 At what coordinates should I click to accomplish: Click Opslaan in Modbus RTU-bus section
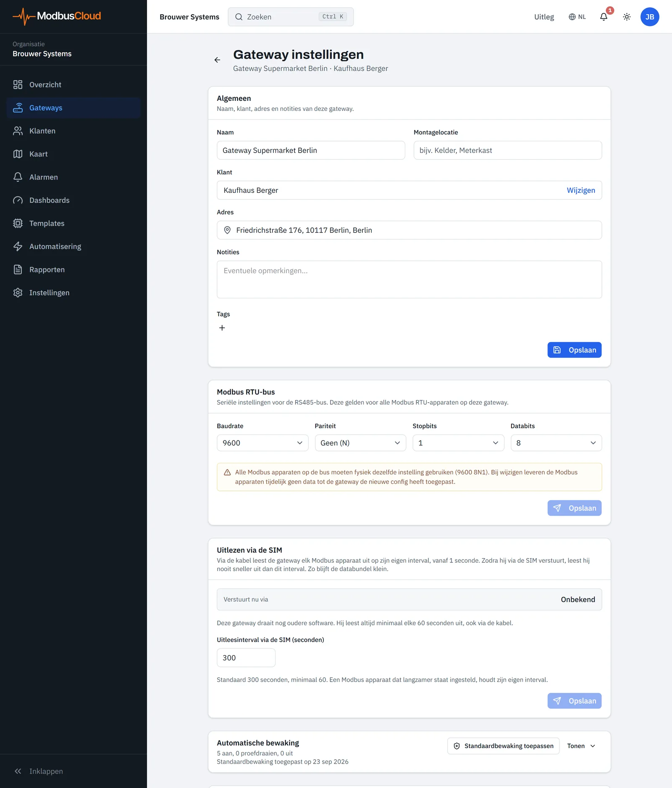574,508
